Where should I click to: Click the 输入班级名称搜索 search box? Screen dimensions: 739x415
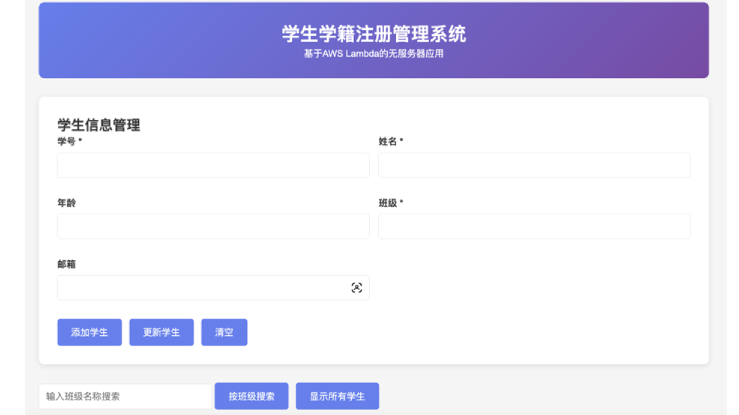tap(125, 396)
